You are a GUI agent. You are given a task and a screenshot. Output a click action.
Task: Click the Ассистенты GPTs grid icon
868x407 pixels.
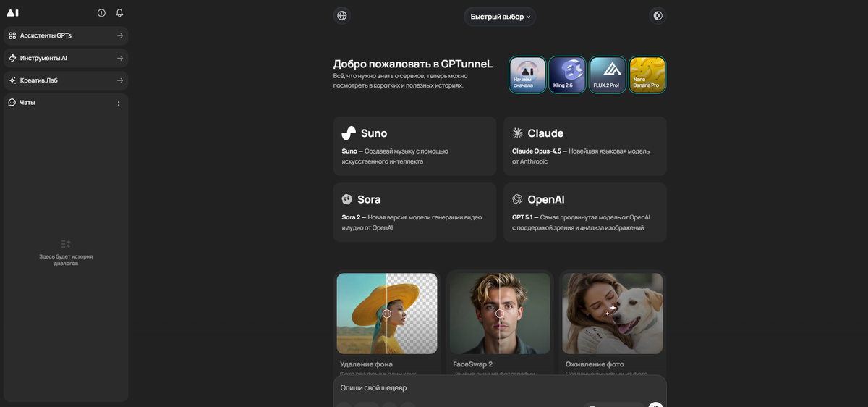12,35
